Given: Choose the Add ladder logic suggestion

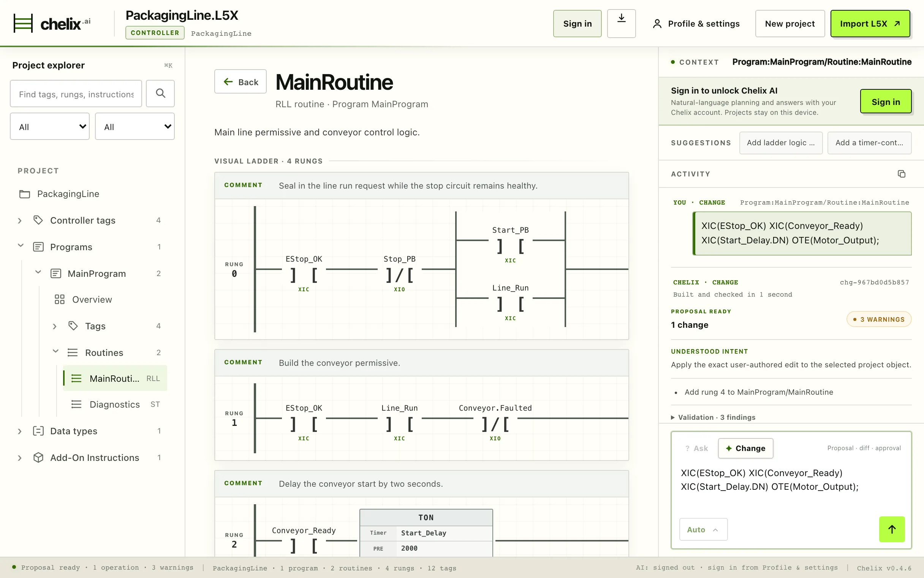Looking at the screenshot, I should click(781, 143).
